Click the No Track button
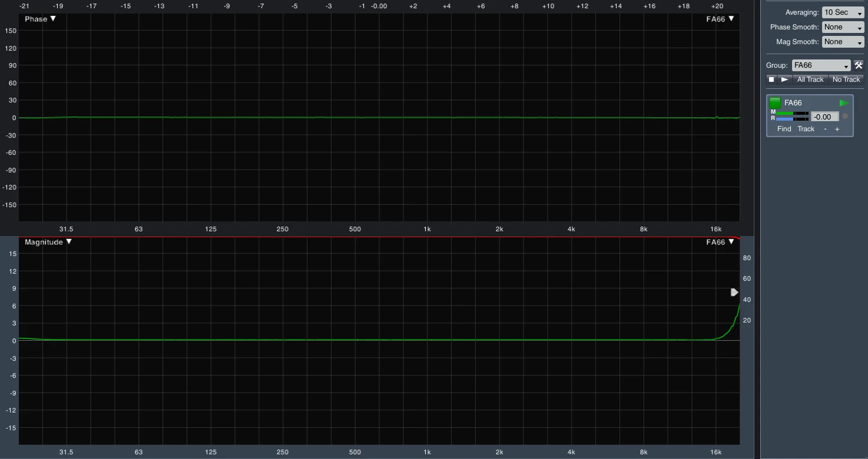Image resolution: width=868 pixels, height=459 pixels. pos(846,79)
